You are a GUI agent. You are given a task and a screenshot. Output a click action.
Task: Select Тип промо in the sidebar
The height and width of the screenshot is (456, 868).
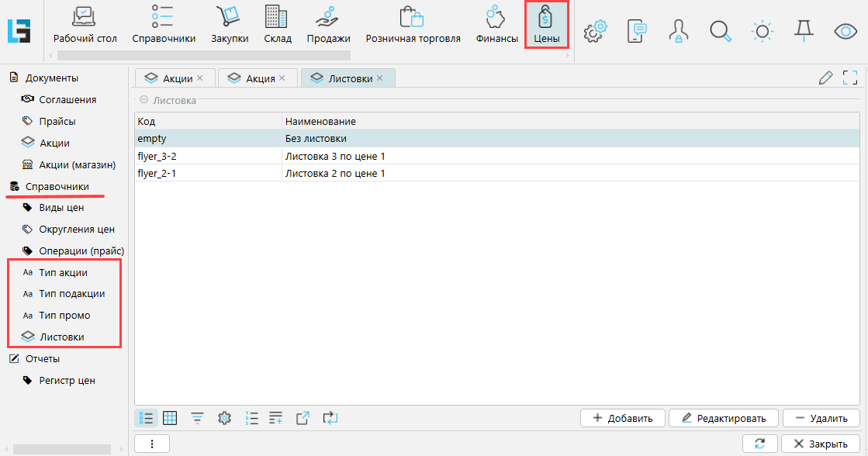[x=64, y=316]
